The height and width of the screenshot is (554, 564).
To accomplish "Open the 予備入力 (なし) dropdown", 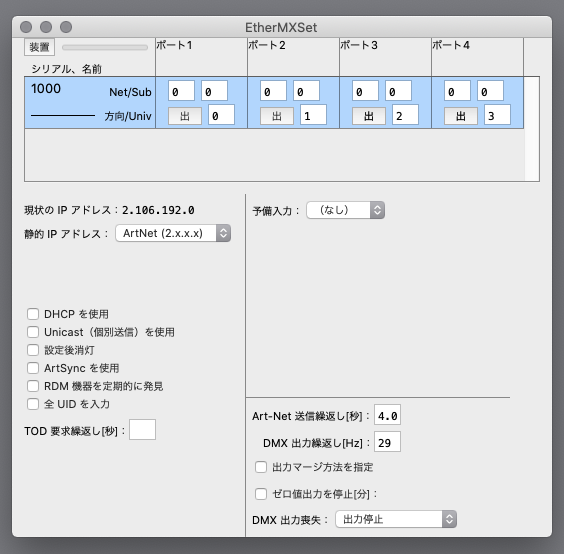I will tap(345, 210).
